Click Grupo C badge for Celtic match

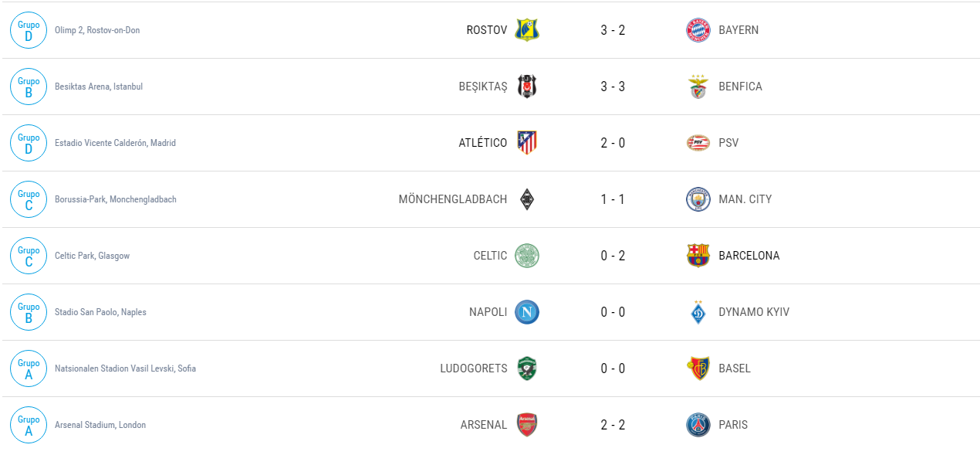29,256
